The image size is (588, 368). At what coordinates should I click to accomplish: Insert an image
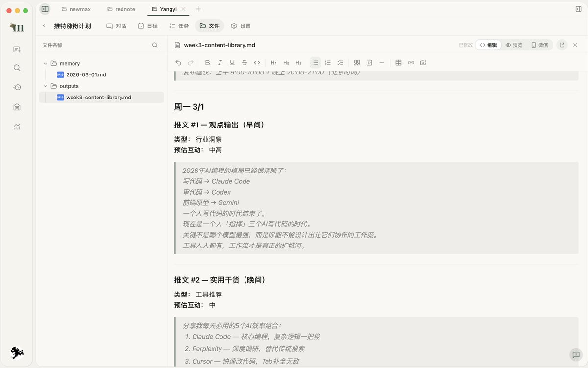coord(423,63)
